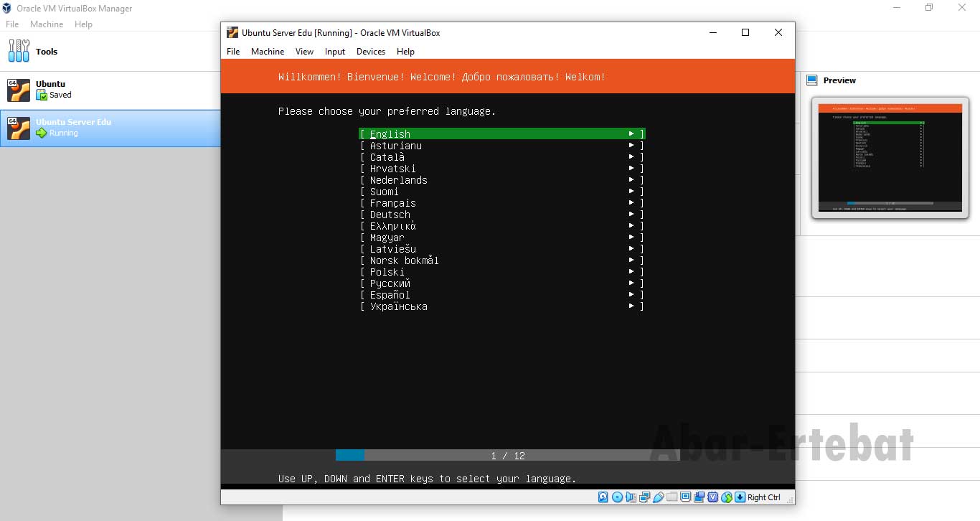
Task: Click the Preview panel monitor icon
Action: (x=812, y=80)
